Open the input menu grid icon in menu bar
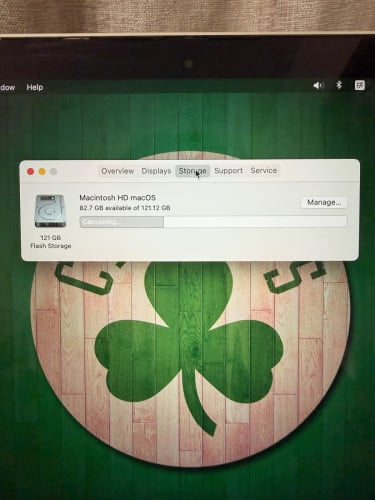The height and width of the screenshot is (500, 375). coord(359,85)
